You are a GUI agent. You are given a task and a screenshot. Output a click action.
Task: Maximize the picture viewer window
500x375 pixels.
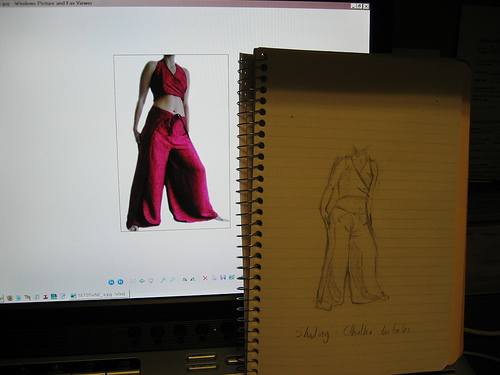[x=360, y=6]
